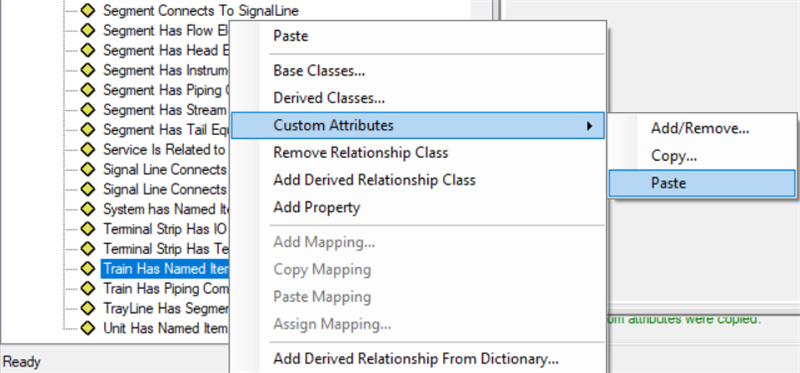Select the diamond icon for Service Is Related to

(x=88, y=150)
